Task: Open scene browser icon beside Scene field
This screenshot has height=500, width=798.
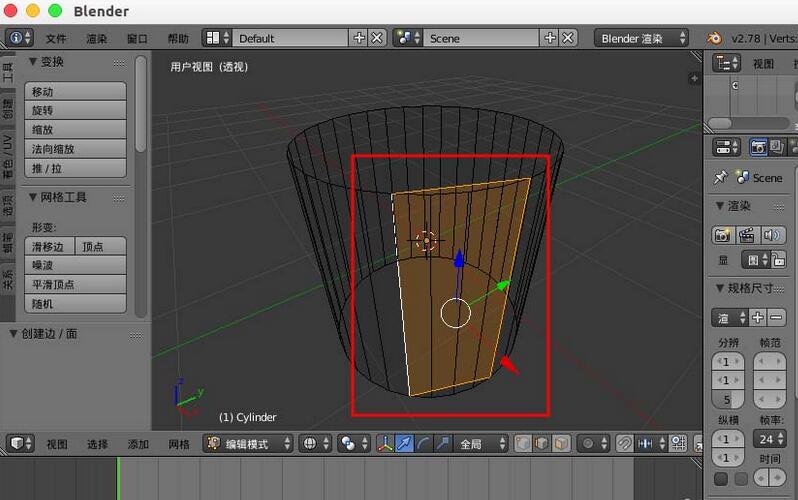Action: 408,38
